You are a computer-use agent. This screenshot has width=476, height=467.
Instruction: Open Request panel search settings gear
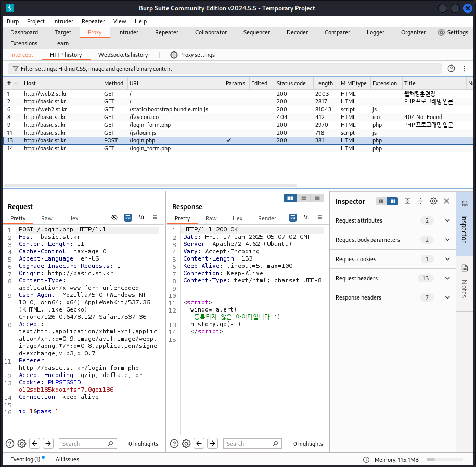(x=22, y=444)
